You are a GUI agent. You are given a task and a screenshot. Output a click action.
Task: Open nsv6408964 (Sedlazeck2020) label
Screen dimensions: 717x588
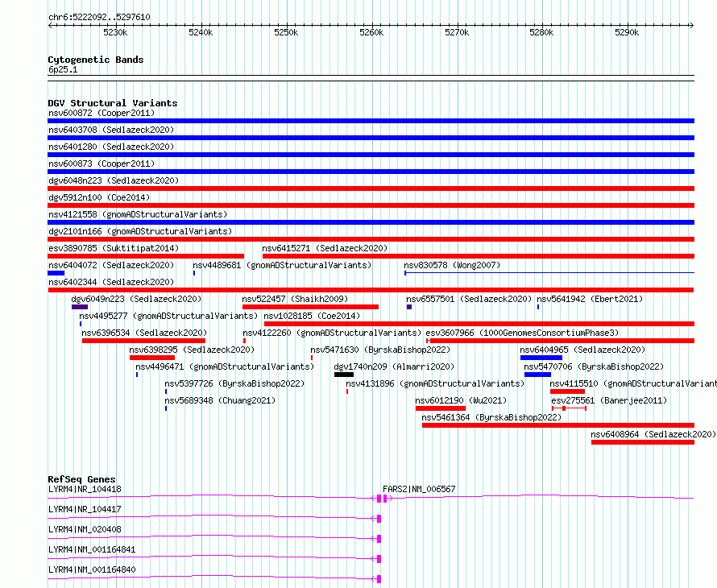653,434
